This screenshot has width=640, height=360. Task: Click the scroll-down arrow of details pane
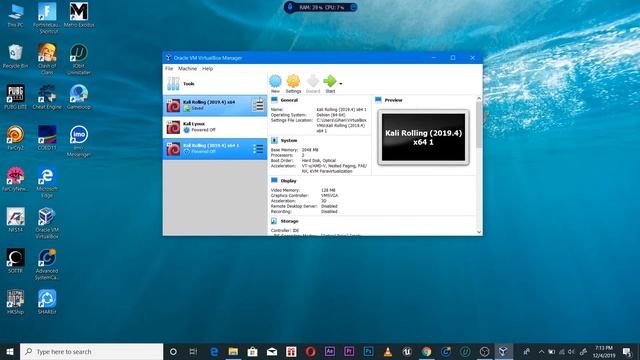pos(479,232)
